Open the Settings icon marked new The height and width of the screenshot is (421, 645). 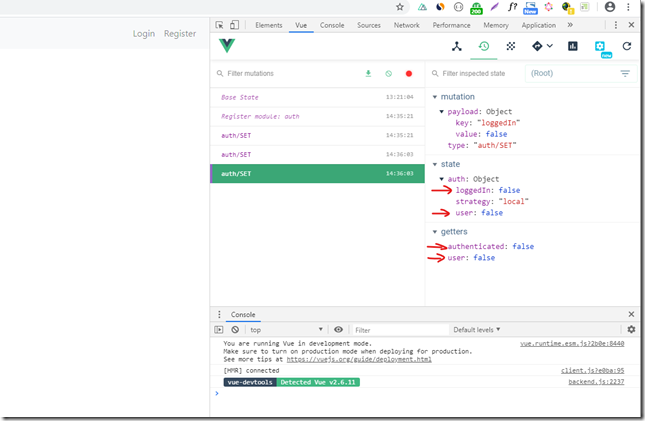[x=600, y=47]
